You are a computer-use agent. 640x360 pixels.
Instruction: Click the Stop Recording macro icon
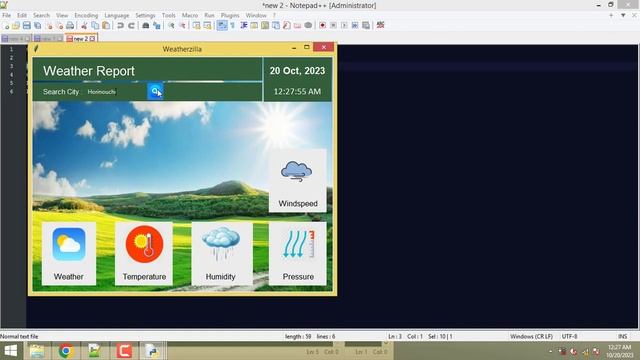pyautogui.click(x=333, y=25)
